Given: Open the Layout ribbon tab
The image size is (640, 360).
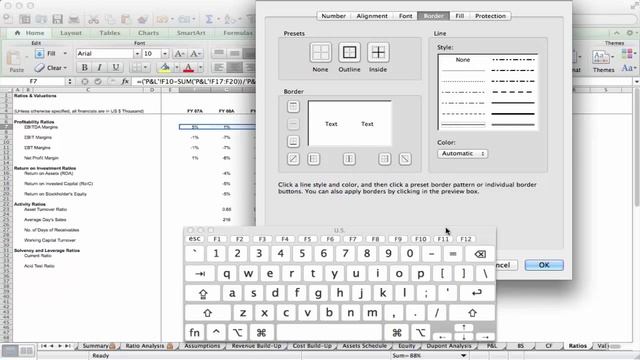Looking at the screenshot, I should (x=71, y=33).
